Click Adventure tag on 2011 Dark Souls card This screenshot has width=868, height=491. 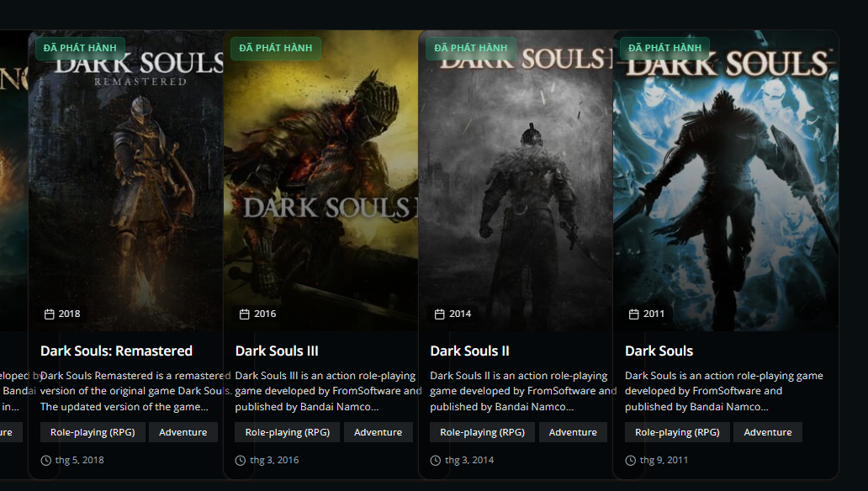[767, 432]
